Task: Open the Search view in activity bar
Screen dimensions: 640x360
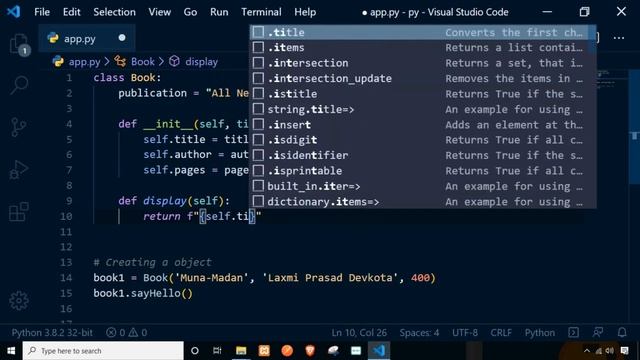Action: pyautogui.click(x=19, y=85)
